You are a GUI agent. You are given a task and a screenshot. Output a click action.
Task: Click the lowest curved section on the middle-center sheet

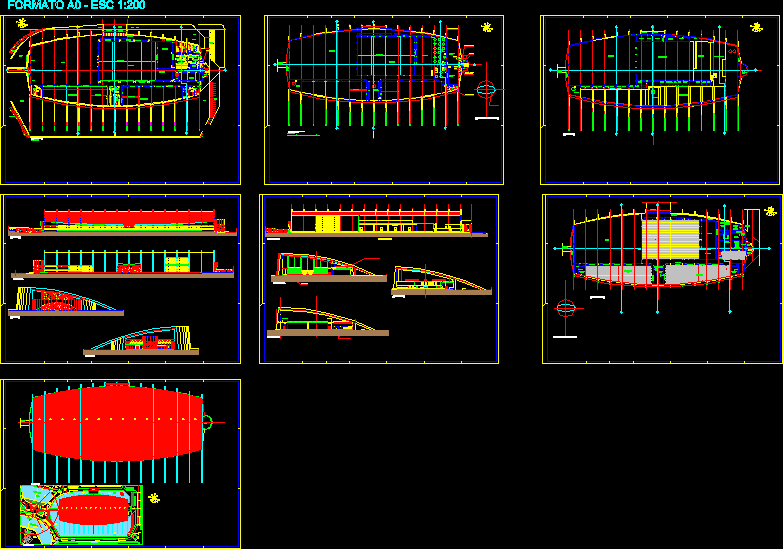click(322, 320)
